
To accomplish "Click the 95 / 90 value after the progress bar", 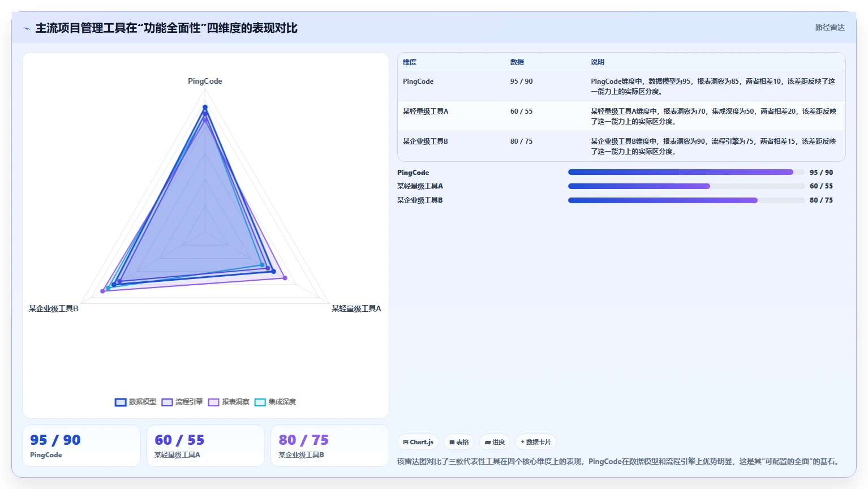I will coord(821,173).
